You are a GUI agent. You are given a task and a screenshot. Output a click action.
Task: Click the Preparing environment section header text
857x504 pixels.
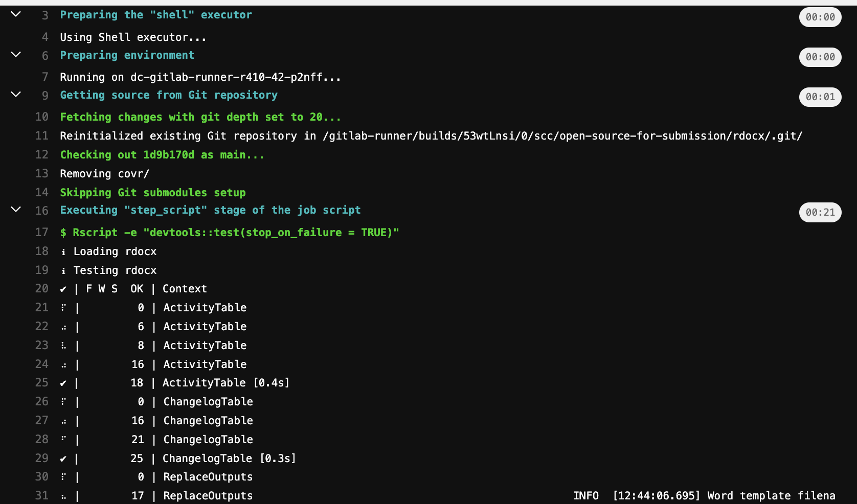[x=127, y=55]
